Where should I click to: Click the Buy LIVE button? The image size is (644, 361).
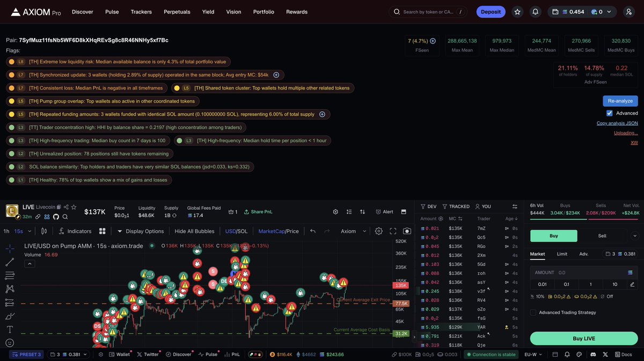(584, 338)
